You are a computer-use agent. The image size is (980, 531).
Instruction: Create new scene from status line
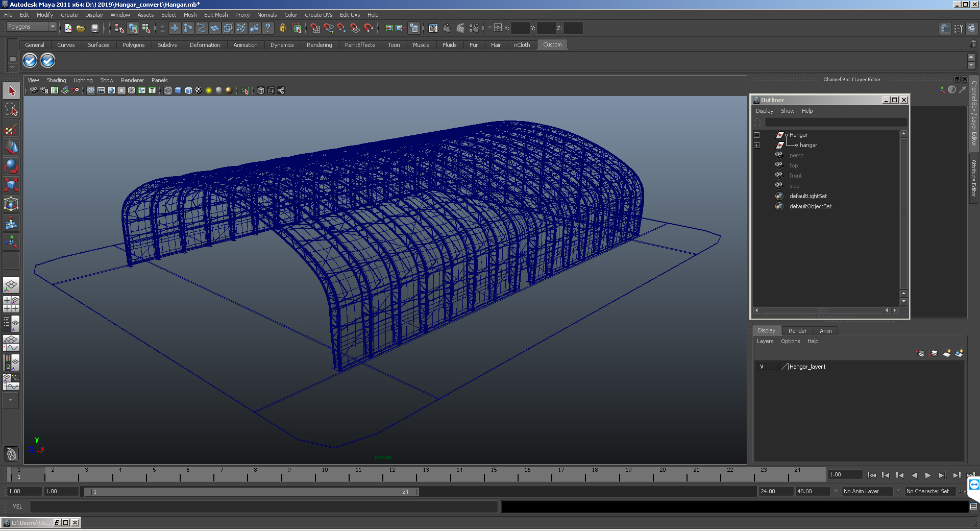tap(68, 28)
